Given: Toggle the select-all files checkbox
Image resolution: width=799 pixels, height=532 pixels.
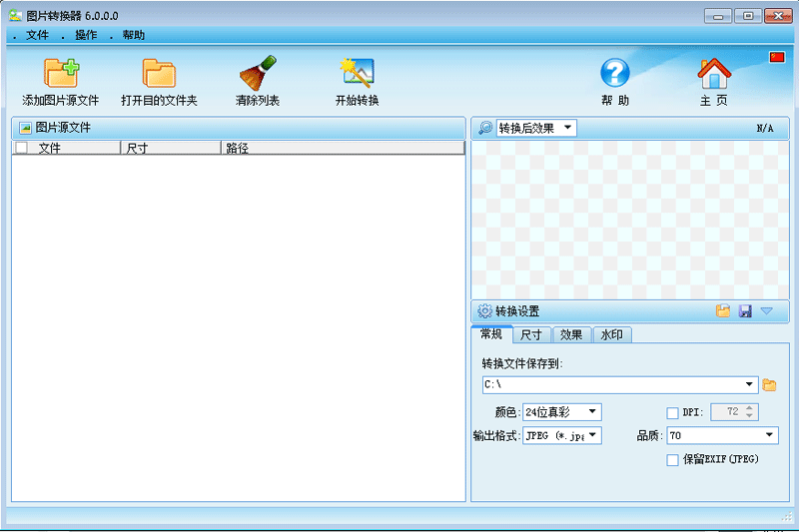Looking at the screenshot, I should tap(21, 148).
